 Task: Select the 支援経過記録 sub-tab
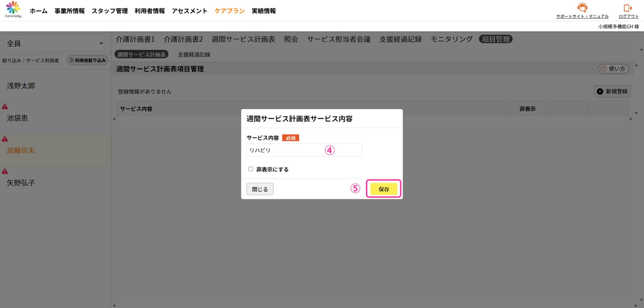[x=194, y=55]
